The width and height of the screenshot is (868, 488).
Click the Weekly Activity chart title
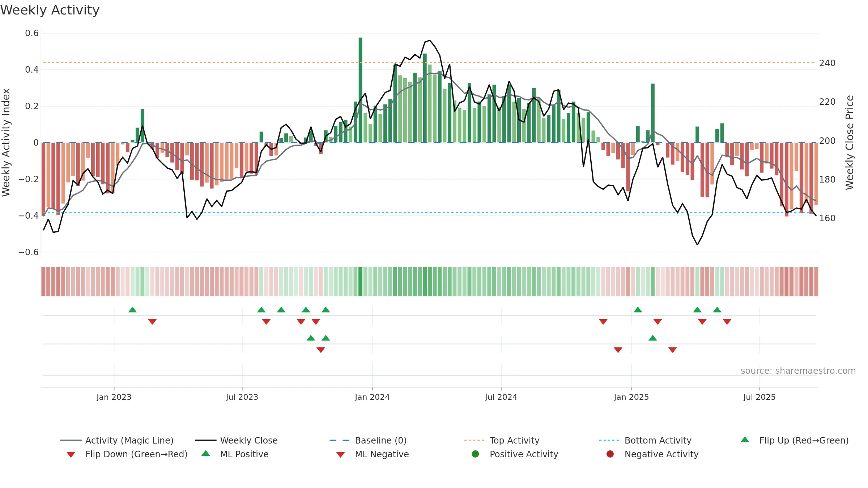click(50, 10)
